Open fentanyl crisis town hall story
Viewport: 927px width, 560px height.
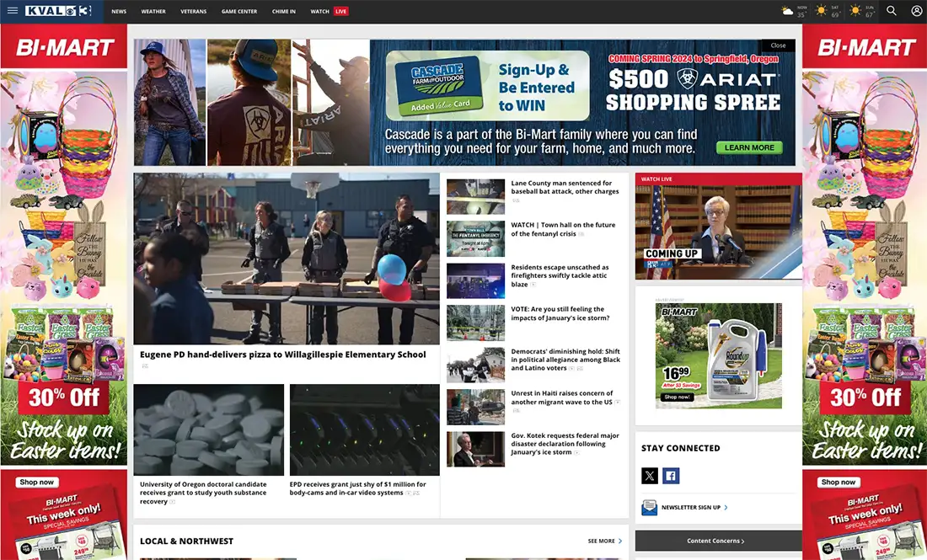click(x=563, y=229)
